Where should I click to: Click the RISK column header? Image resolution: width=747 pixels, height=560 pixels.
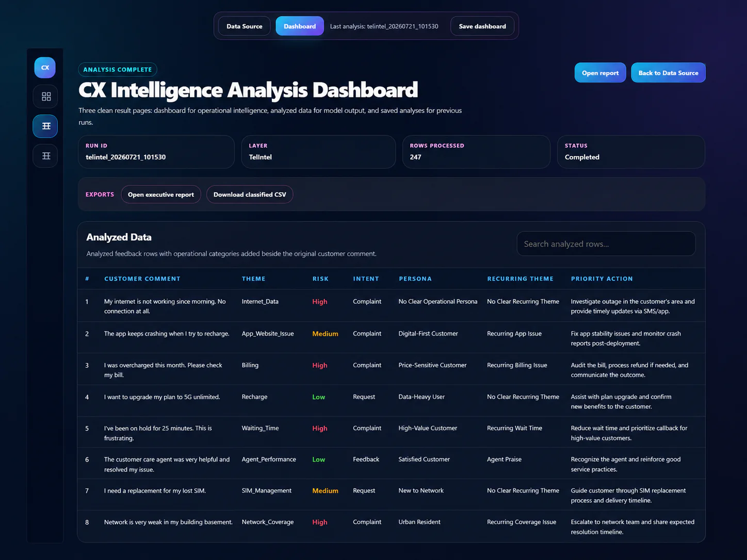[x=320, y=278]
